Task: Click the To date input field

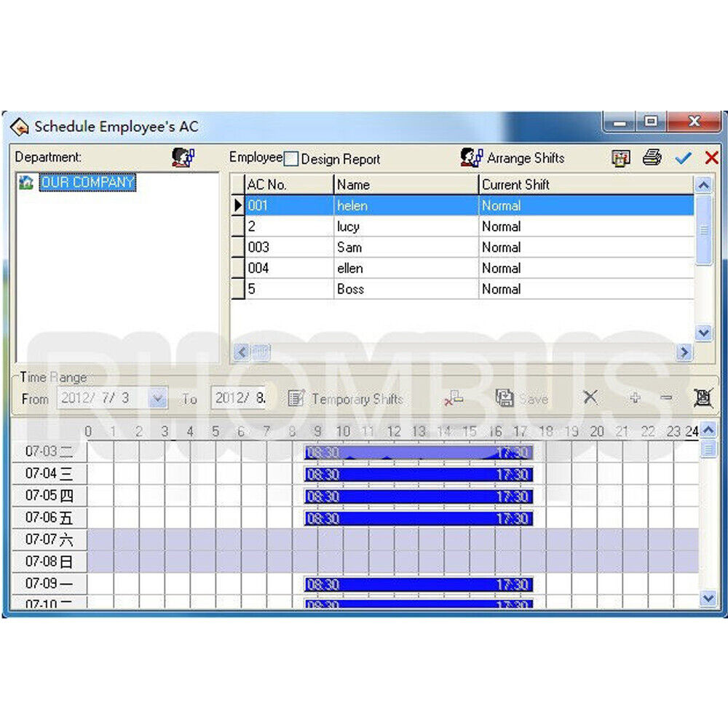Action: [240, 398]
